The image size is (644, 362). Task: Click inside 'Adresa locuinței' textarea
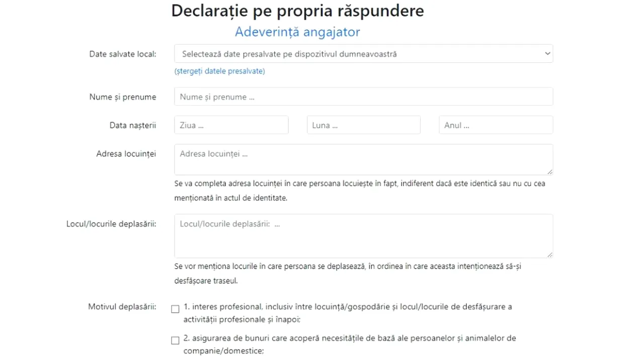pyautogui.click(x=363, y=159)
